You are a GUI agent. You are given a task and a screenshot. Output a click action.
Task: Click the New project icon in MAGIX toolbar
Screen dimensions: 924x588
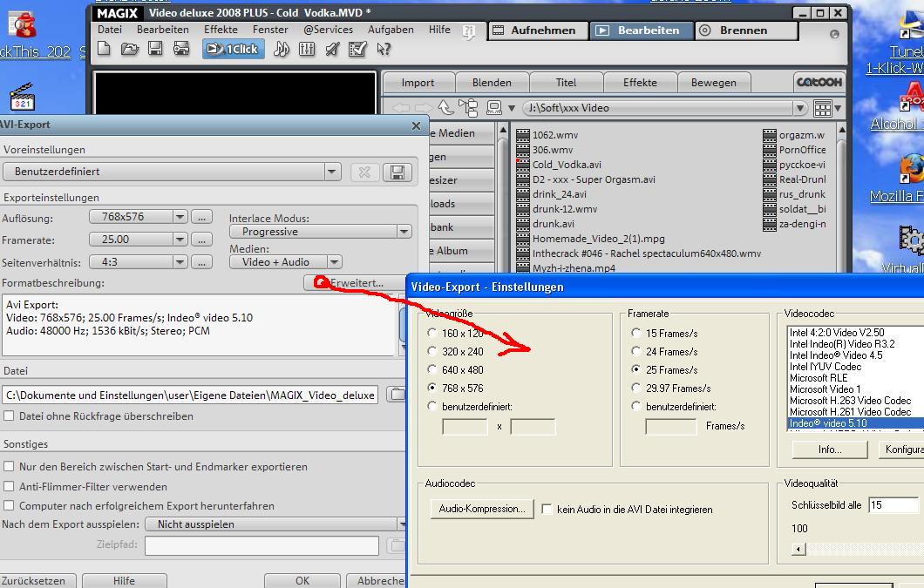[x=104, y=49]
